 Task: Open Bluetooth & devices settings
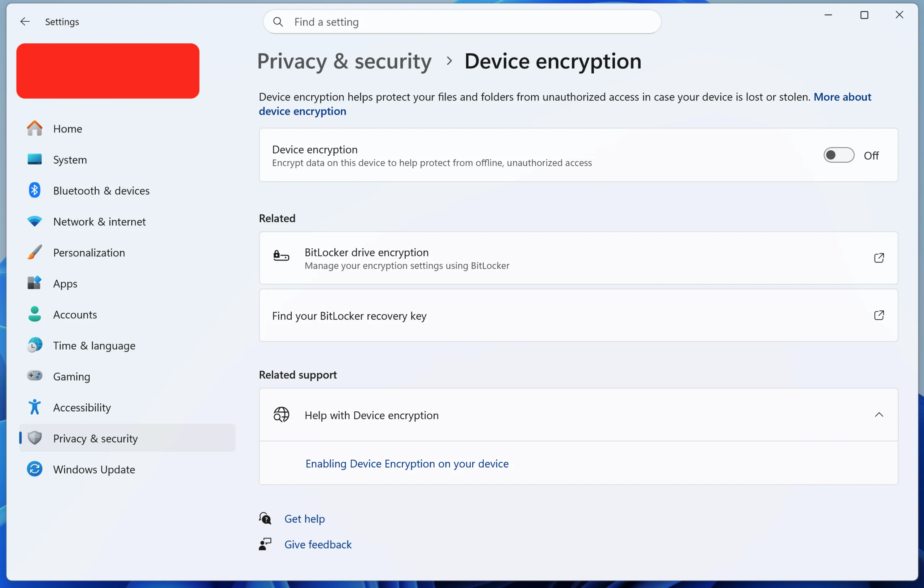127,190
